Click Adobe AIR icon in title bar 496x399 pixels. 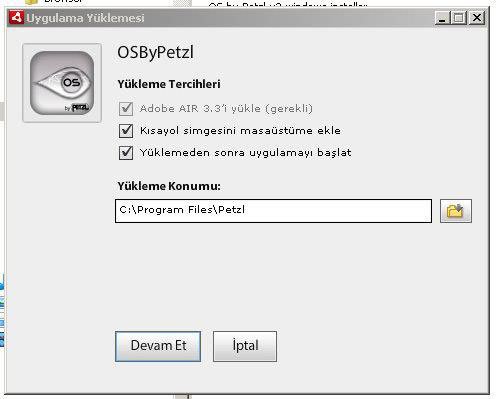coord(16,17)
